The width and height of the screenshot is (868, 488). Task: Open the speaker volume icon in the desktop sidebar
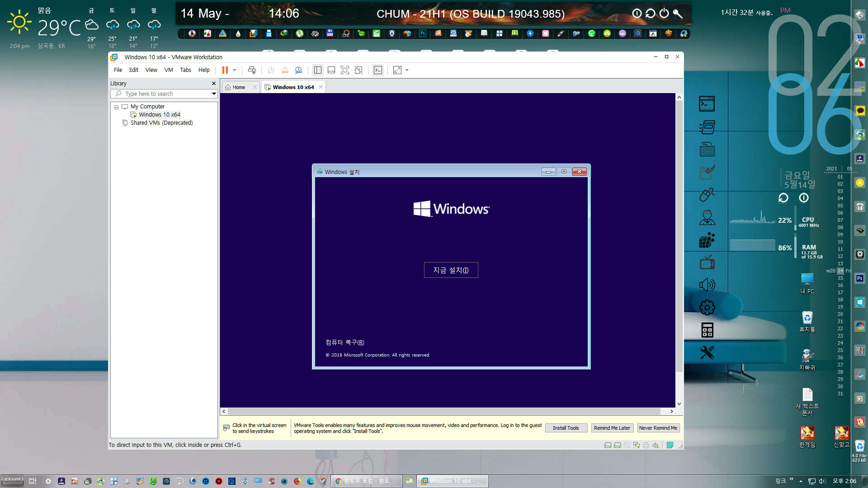707,285
